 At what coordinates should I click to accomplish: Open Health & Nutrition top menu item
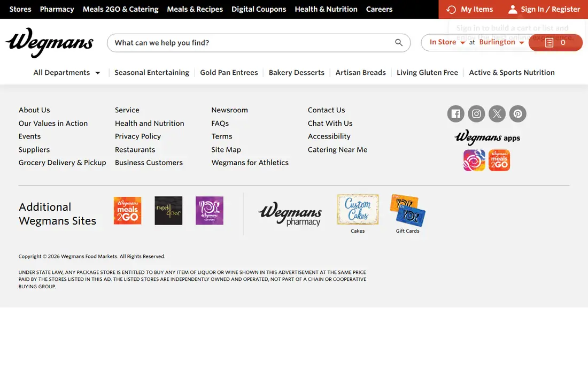click(326, 9)
